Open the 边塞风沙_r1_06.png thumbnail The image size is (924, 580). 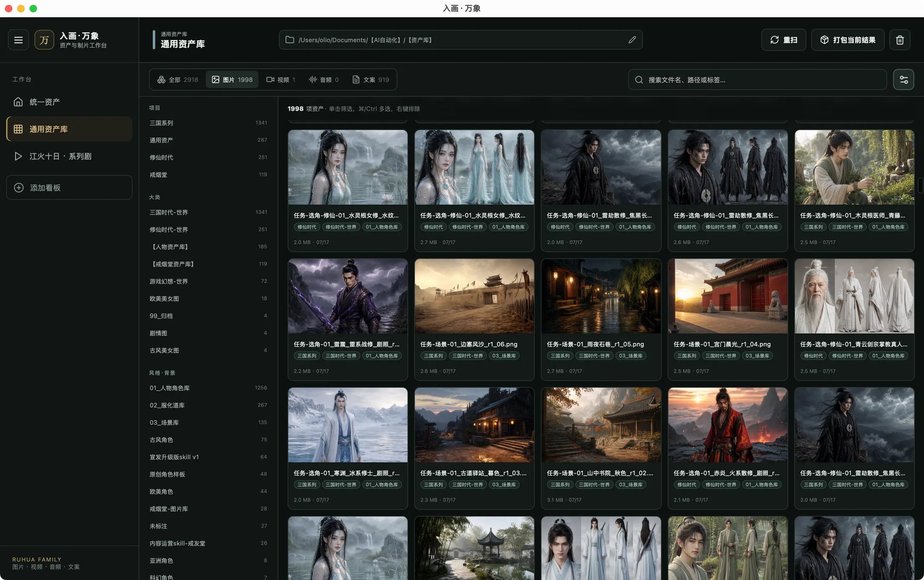474,296
